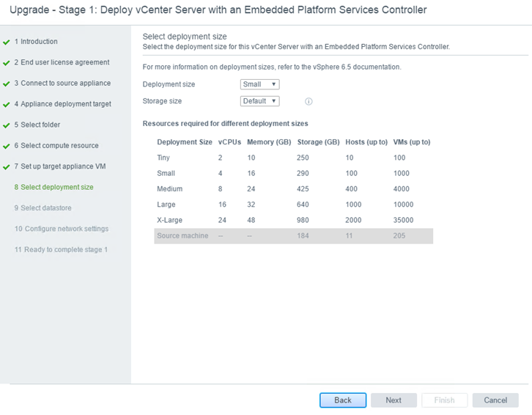532x415 pixels.
Task: Open the Storage size dropdown
Action: tap(259, 101)
